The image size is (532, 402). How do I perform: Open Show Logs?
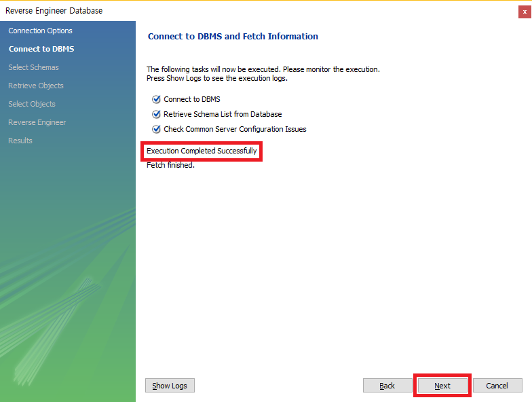[x=170, y=386]
